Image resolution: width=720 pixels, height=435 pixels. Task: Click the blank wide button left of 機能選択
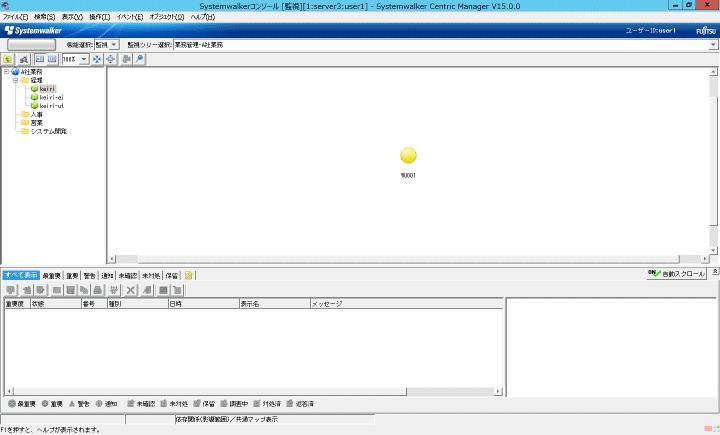(31, 45)
